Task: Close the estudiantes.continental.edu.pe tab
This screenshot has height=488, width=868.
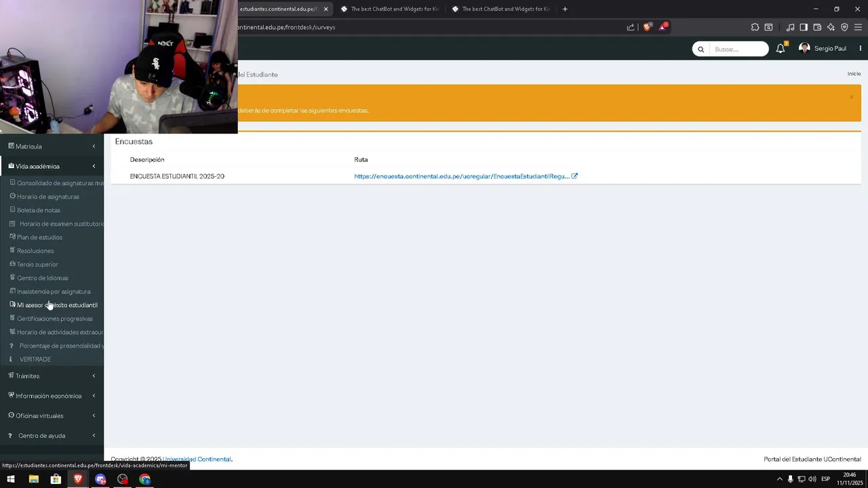Action: [325, 9]
